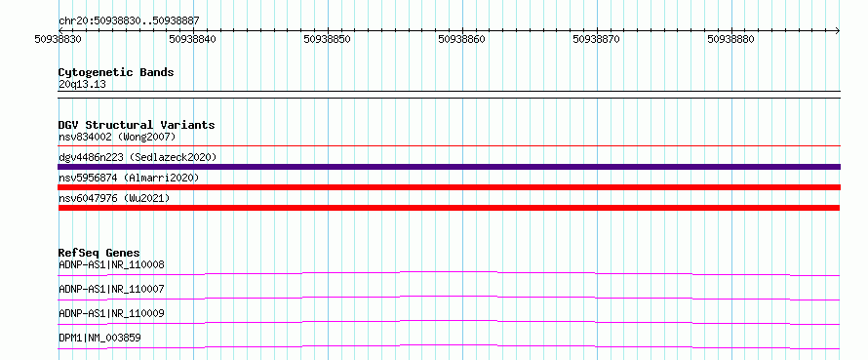Click the chr20:50938830..50938887 region label
The image size is (868, 360).
[x=129, y=20]
